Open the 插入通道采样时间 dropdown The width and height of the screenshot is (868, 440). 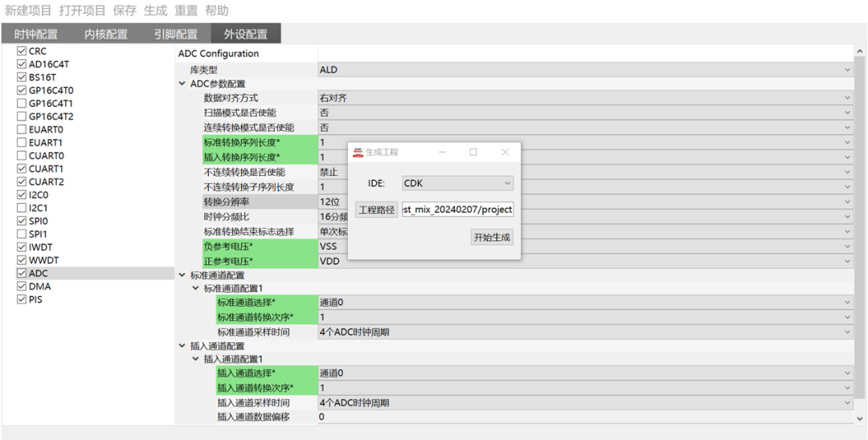[586, 403]
